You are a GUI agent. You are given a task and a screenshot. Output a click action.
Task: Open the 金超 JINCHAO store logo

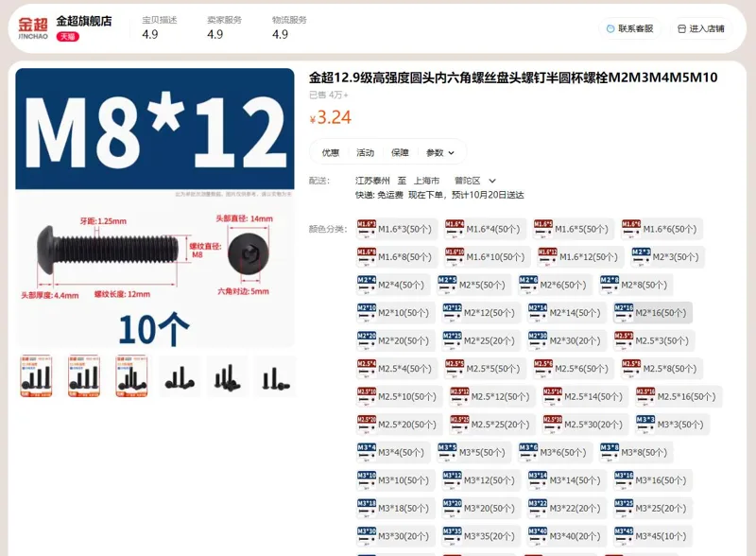[33, 28]
